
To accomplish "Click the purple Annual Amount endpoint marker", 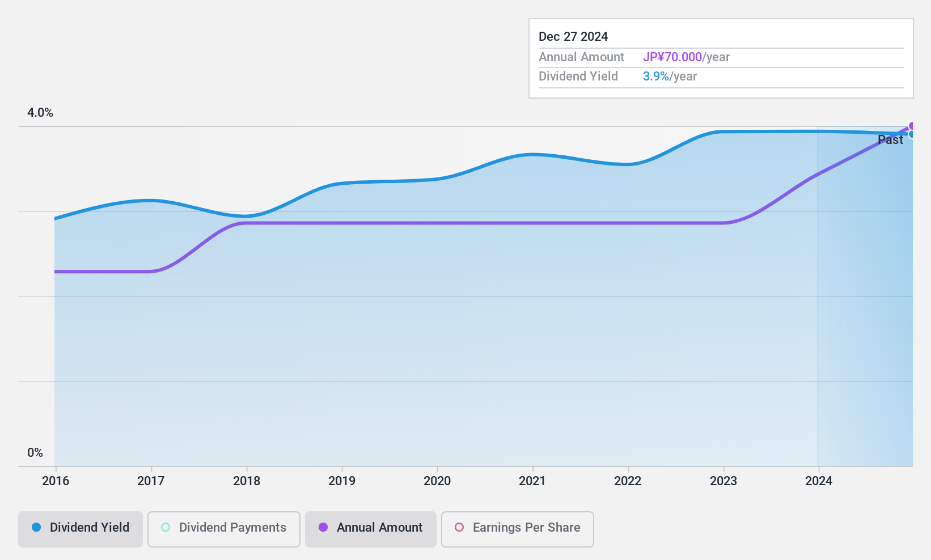I will (912, 126).
